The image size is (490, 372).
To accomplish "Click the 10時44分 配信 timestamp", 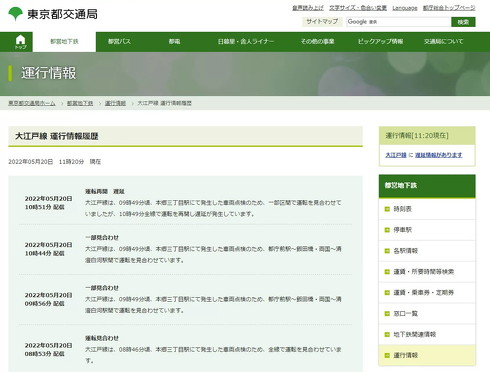I will pos(44,253).
